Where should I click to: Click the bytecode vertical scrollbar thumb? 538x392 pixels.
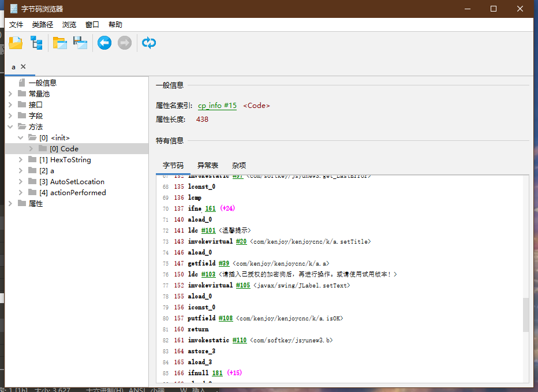pyautogui.click(x=526, y=315)
